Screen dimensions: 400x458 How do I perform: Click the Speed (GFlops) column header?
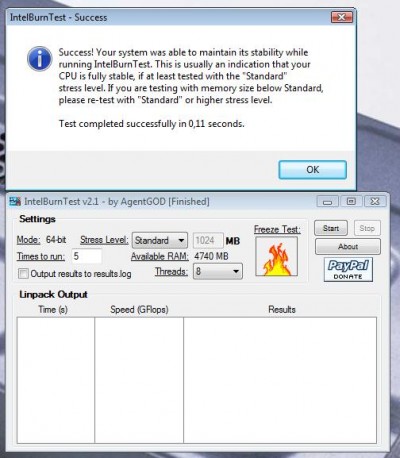point(139,310)
